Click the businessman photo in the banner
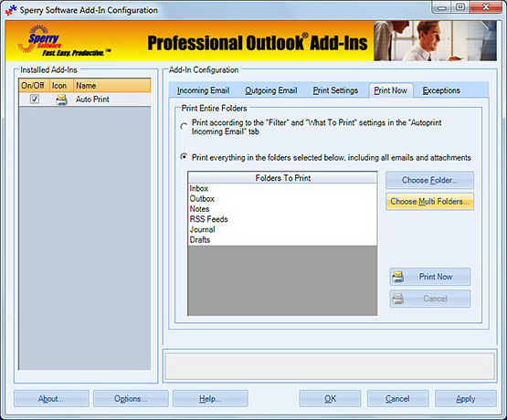This screenshot has width=507, height=420. coord(435,41)
